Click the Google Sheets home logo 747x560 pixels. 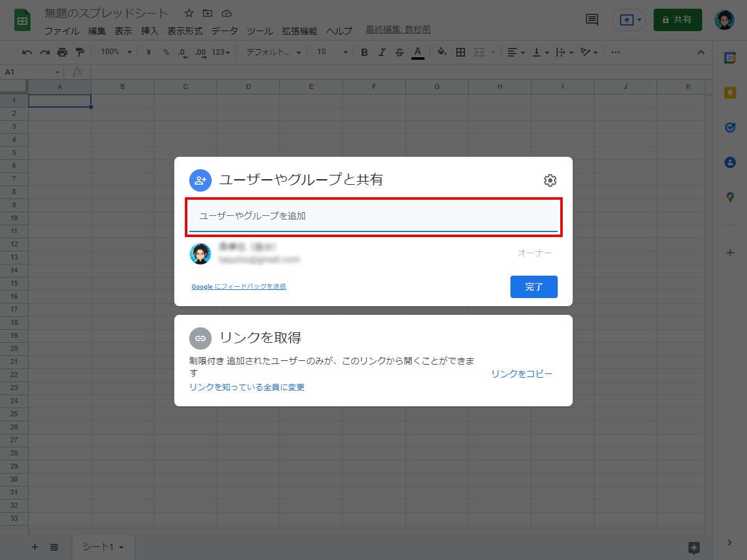pos(23,21)
